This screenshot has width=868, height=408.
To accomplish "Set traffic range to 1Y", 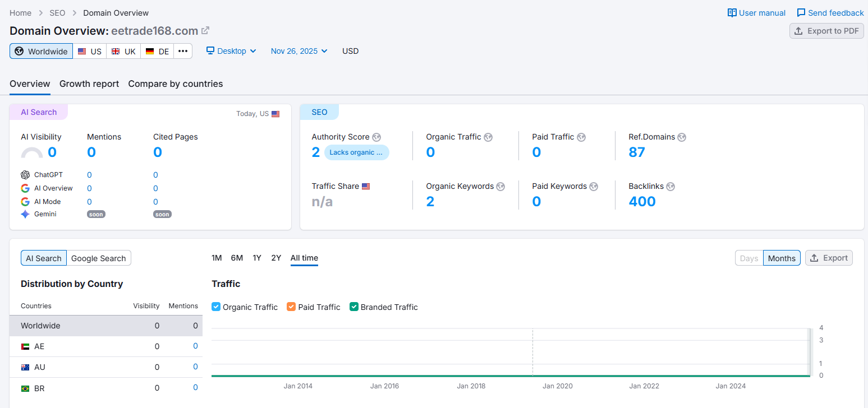I will [x=257, y=258].
